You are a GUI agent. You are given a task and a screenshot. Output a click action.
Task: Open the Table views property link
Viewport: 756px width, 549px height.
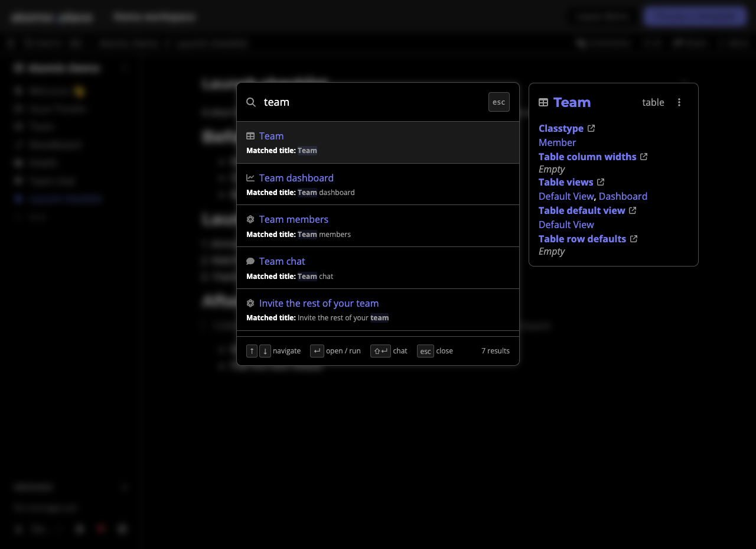click(x=566, y=182)
